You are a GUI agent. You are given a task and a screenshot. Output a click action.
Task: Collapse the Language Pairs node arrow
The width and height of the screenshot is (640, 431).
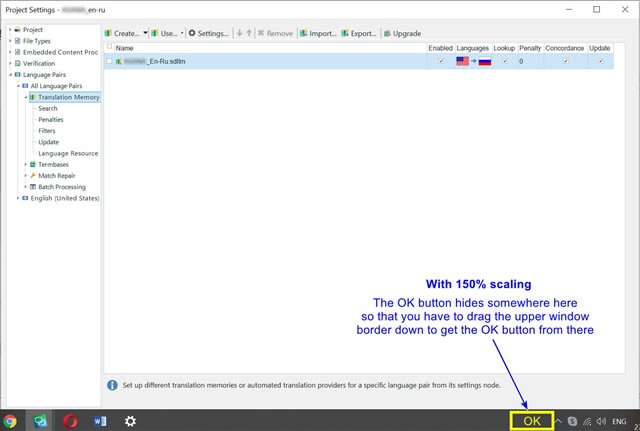click(10, 75)
